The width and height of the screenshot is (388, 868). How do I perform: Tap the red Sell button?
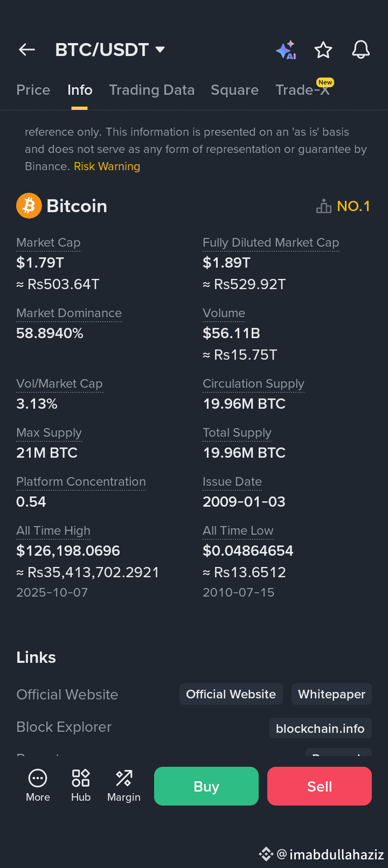click(320, 786)
